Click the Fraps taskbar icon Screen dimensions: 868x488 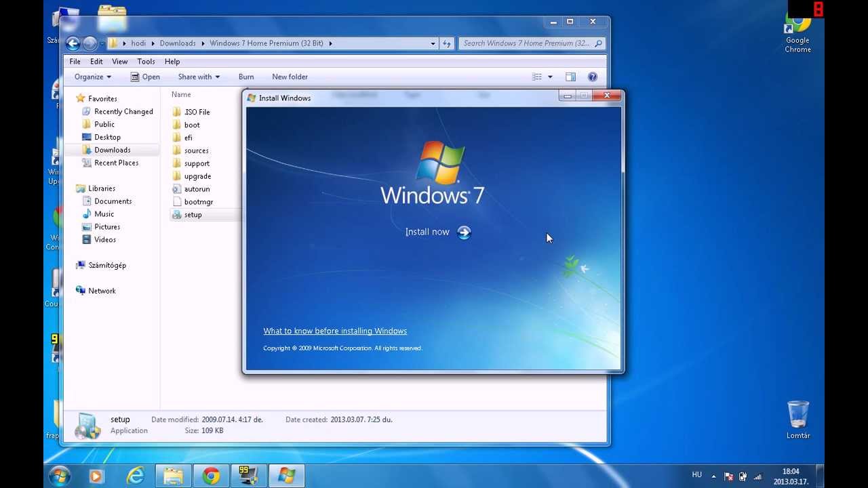pos(249,476)
